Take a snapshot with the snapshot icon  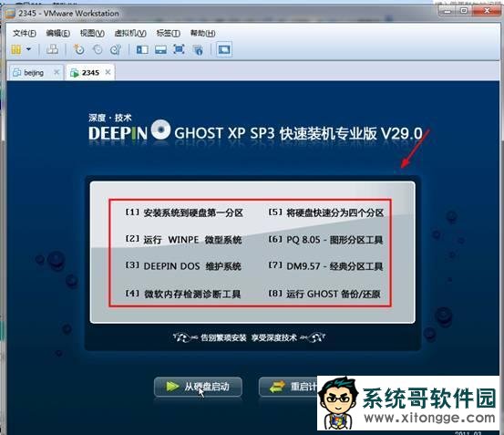tap(78, 49)
